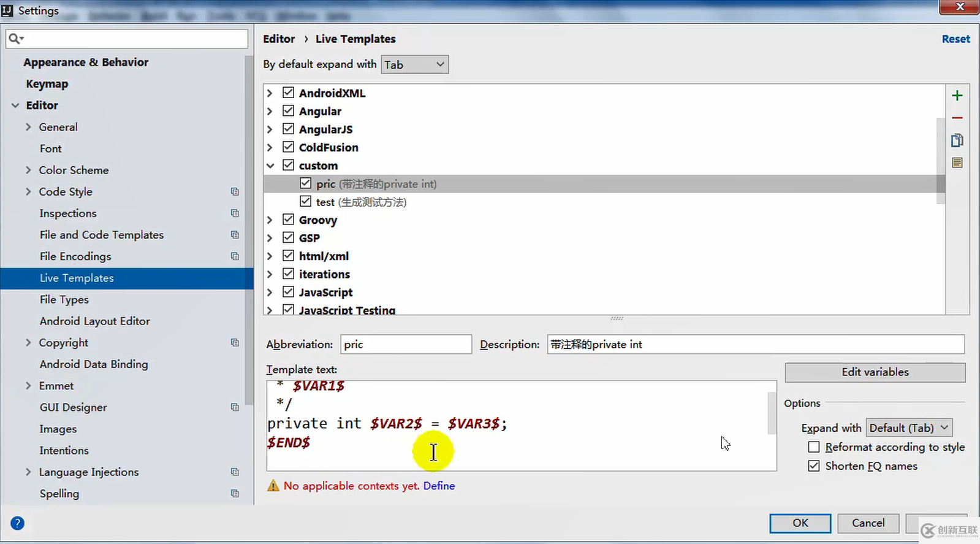The width and height of the screenshot is (980, 544).
Task: Click the project icon next to File and Code Templates
Action: (235, 235)
